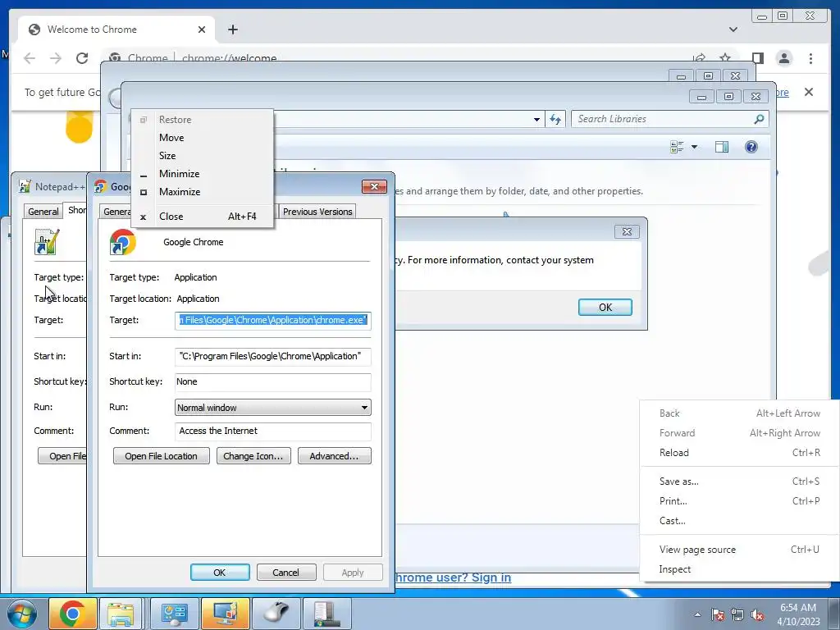Choose Close Alt+F4 from system menu
The height and width of the screenshot is (630, 840).
click(203, 217)
